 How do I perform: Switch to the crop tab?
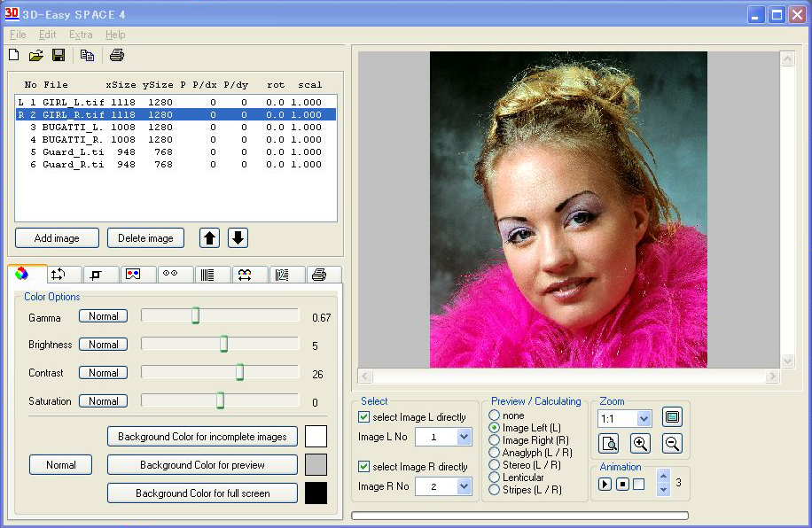pyautogui.click(x=96, y=275)
